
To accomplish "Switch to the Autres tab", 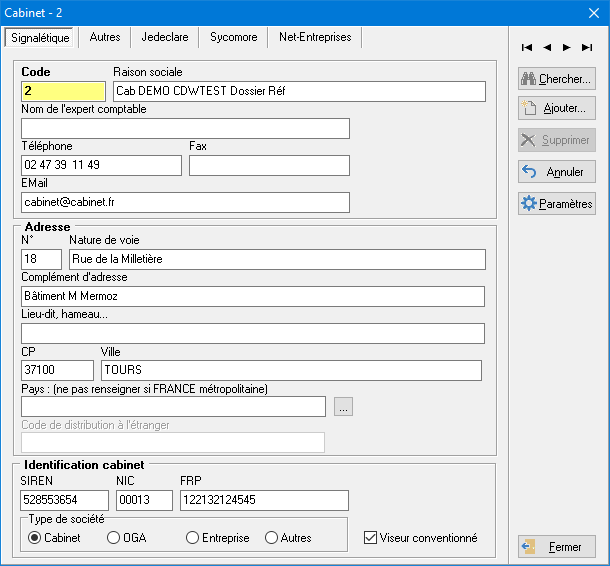I will coord(105,37).
